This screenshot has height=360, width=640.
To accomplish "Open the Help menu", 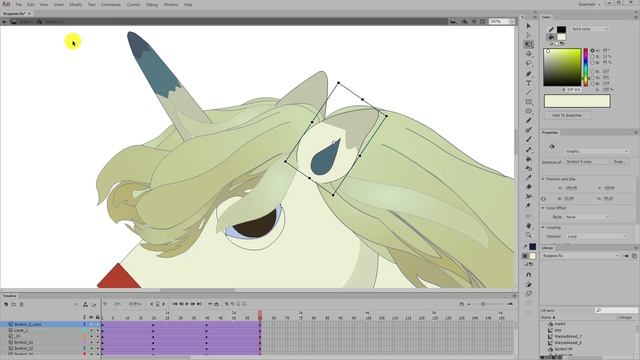I will 188,4.
